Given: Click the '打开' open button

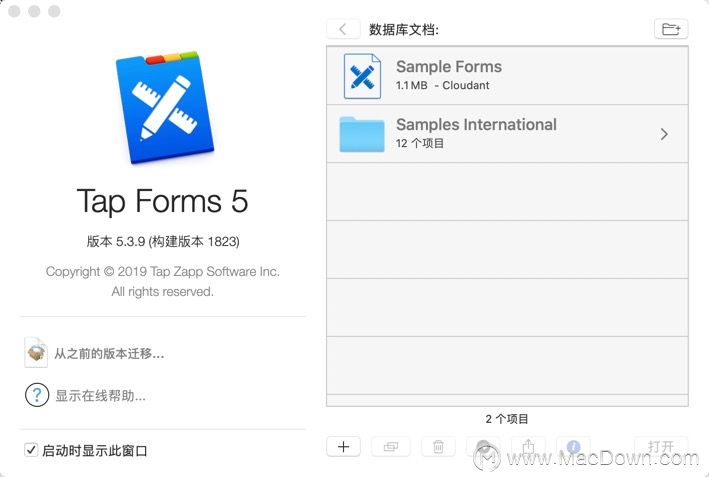Looking at the screenshot, I should tap(661, 447).
